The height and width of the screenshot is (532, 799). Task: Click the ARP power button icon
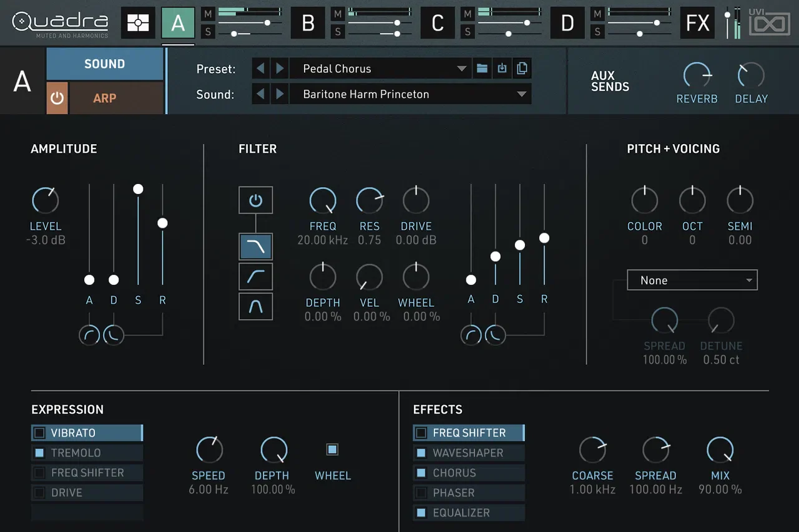57,98
